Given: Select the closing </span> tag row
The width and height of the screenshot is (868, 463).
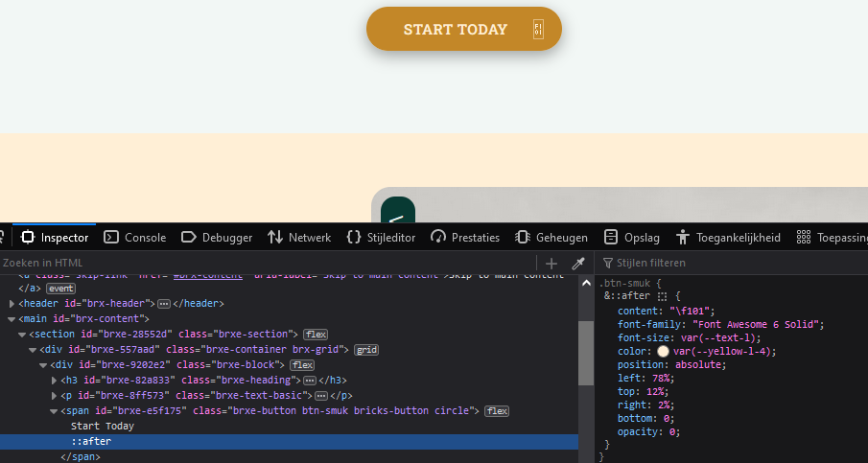Looking at the screenshot, I should point(81,457).
